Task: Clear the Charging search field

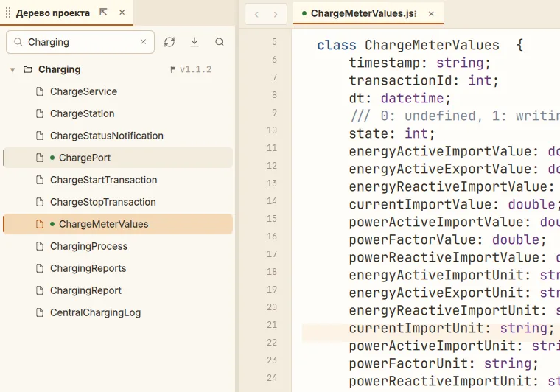Action: [143, 42]
